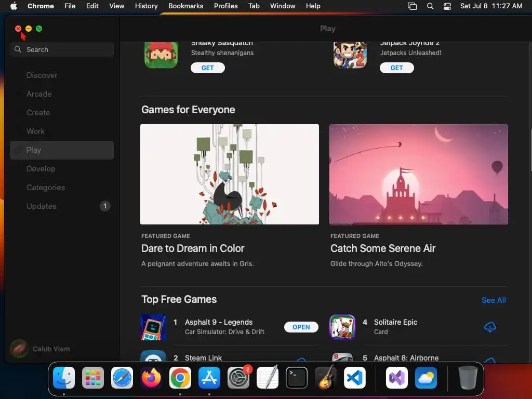This screenshot has height=399, width=532.
Task: Open the Edit menu
Action: (92, 6)
